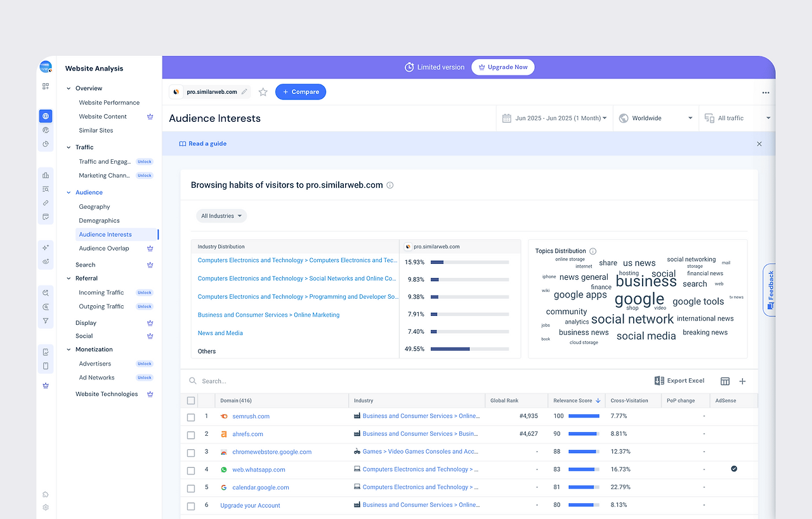This screenshot has height=519, width=812.
Task: Click the crown icon next to Website Content
Action: [x=150, y=117]
